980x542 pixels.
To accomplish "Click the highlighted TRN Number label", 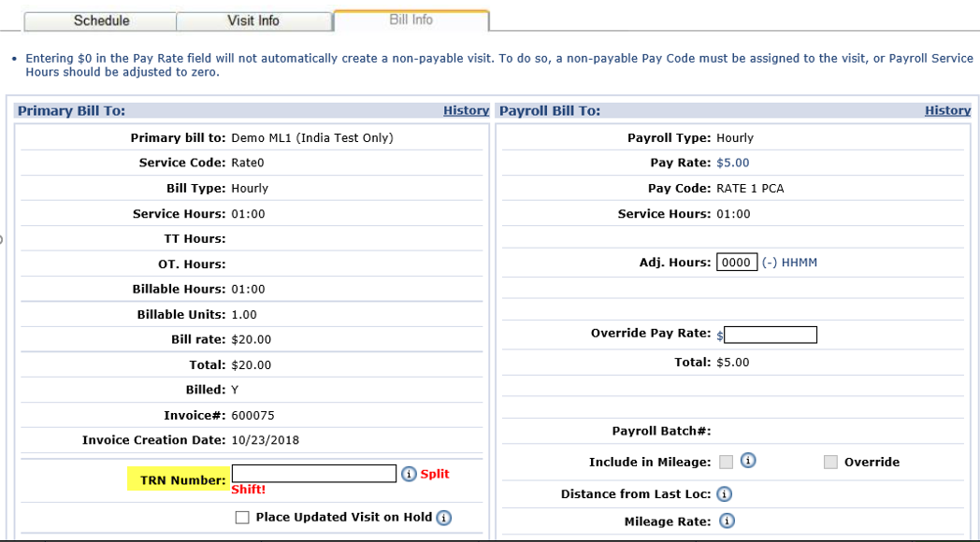I will 179,480.
